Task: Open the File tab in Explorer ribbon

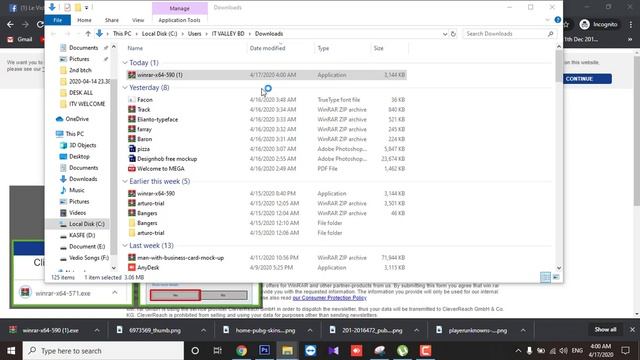Action: point(58,20)
